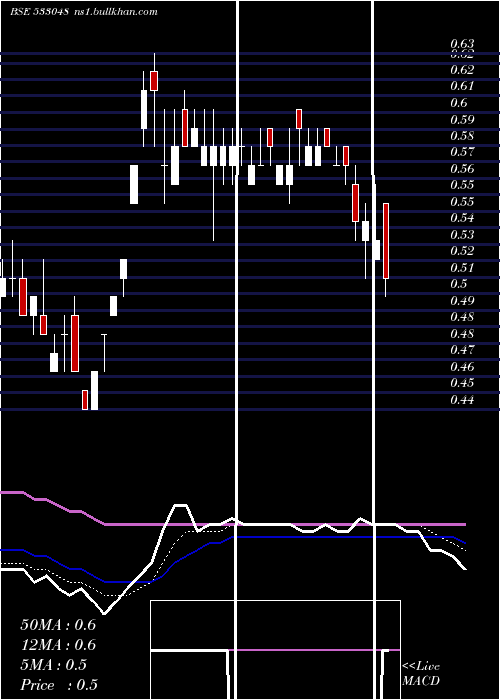Select the 0.63 price axis label
Screen dimensions: 500x700
(x=462, y=44)
